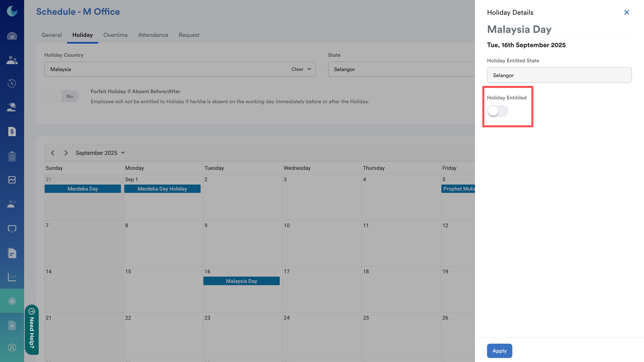Enable the Holiday Entitled switch
The width and height of the screenshot is (644, 362).
pyautogui.click(x=498, y=111)
